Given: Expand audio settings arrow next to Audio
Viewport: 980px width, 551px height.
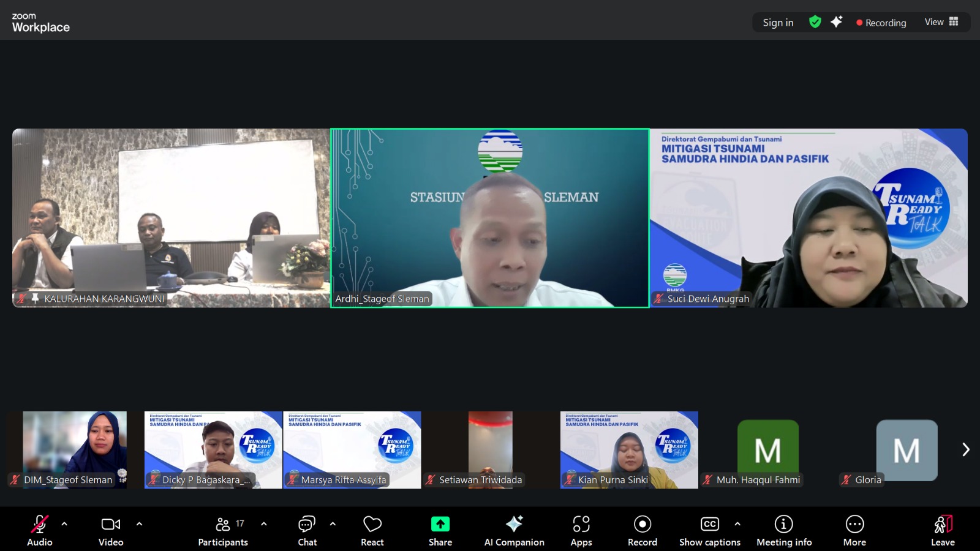Looking at the screenshot, I should pyautogui.click(x=64, y=524).
